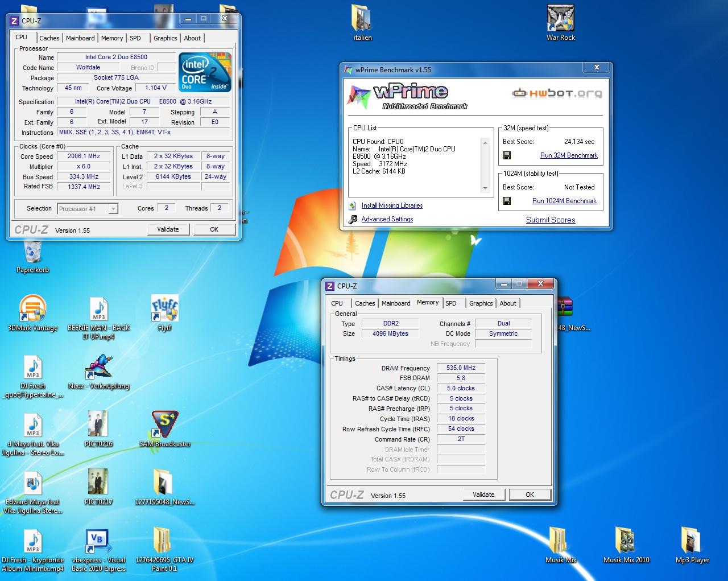728x581 pixels.
Task: Click the Name field Intel Core 2 Duo E8500
Action: 116,57
